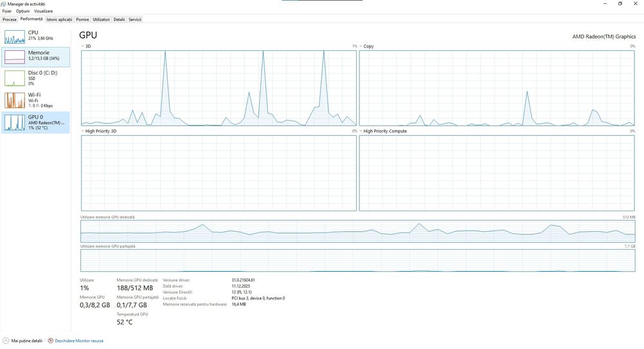
Task: Select Disc 0 (C: D:) entry
Action: click(35, 78)
